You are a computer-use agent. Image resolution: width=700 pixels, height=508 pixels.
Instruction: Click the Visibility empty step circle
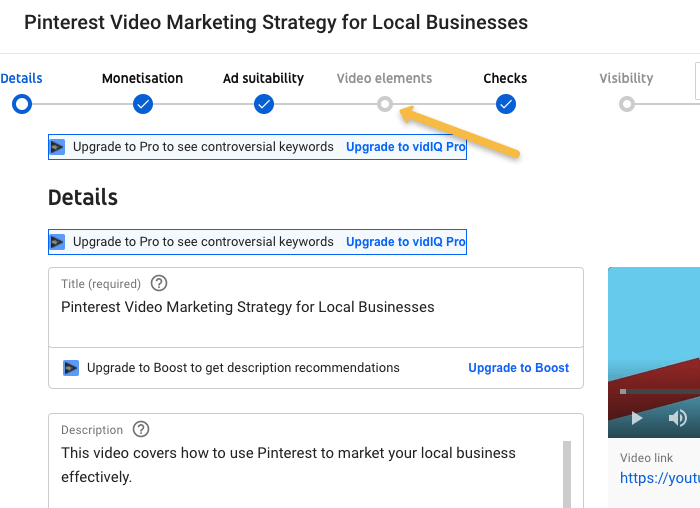[x=627, y=104]
